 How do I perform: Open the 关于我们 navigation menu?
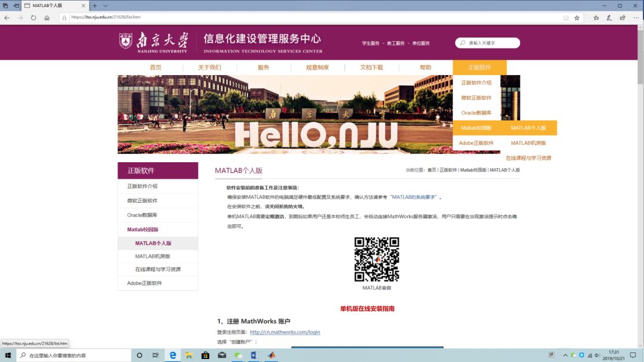point(209,67)
